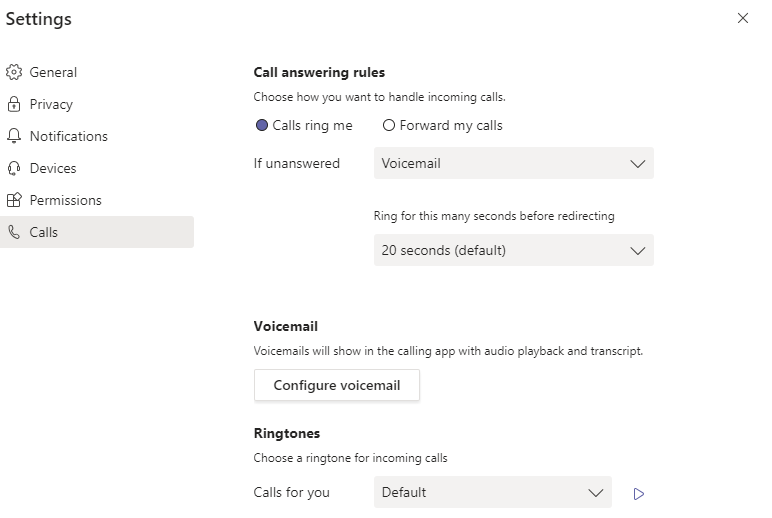Click the 'Voicemails will show in the calling app' description
Viewport: 772px width, 518px height.
click(448, 351)
